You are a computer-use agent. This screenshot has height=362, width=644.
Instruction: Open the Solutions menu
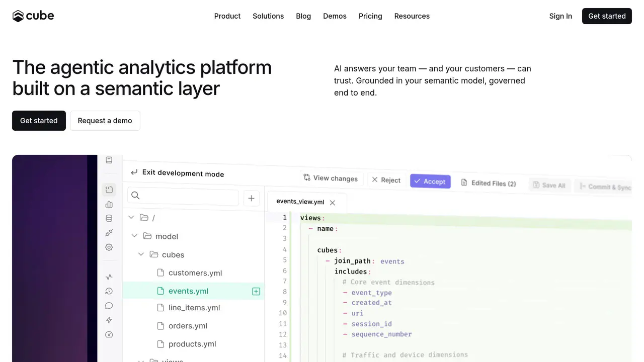268,16
